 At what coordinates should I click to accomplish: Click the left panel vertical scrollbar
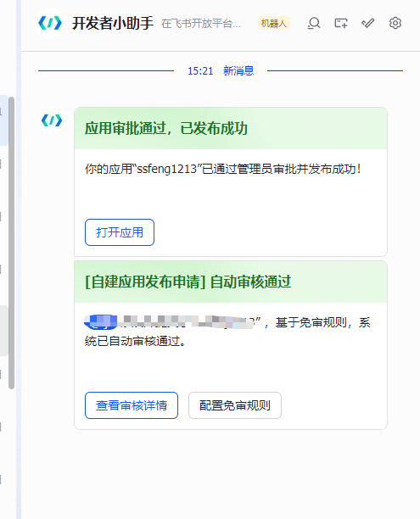[x=11, y=243]
